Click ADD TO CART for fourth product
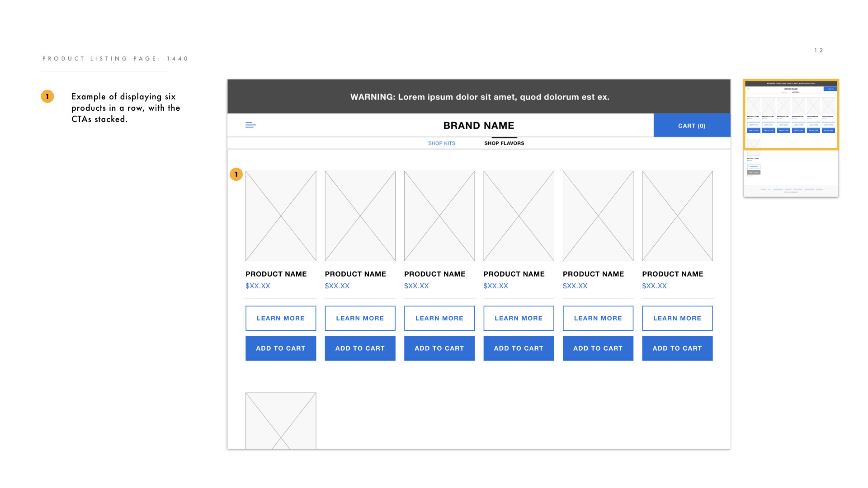 [x=519, y=348]
